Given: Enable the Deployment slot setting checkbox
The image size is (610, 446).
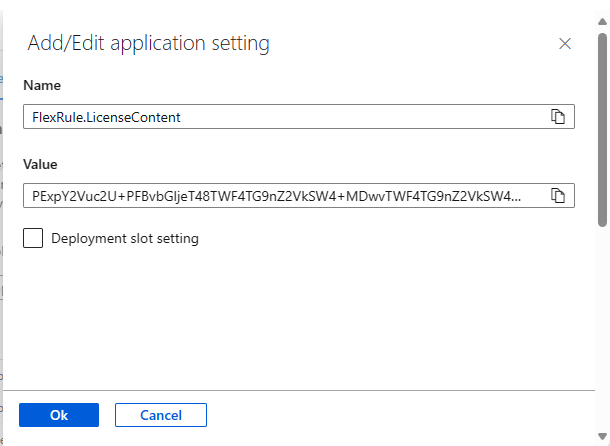Looking at the screenshot, I should tap(33, 238).
